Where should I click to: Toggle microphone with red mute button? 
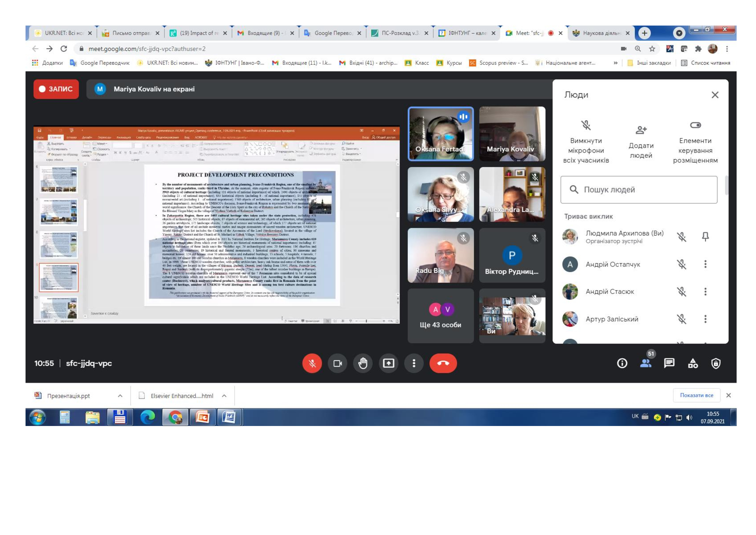312,363
